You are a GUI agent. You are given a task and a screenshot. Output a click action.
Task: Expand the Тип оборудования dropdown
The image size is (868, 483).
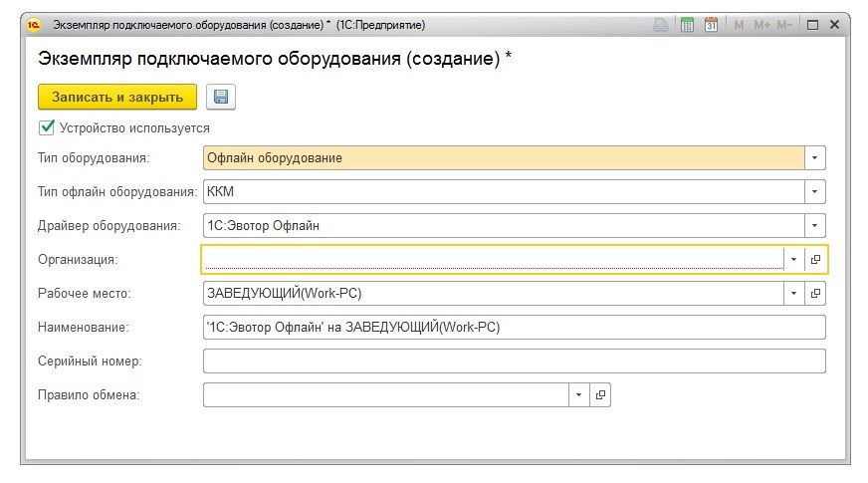coord(815,158)
